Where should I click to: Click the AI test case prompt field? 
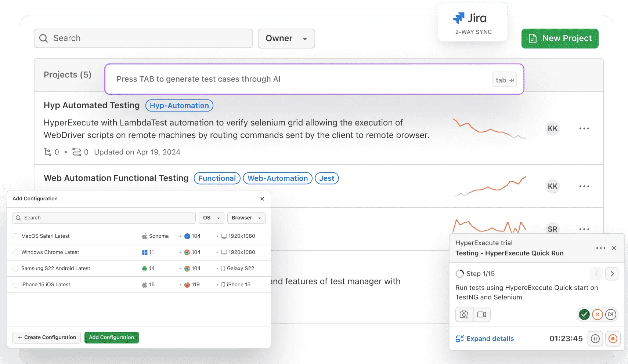tap(314, 79)
